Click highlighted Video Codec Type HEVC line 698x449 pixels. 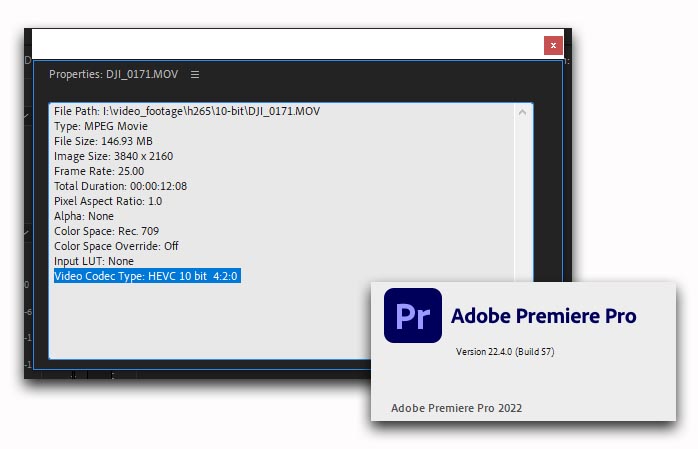click(x=147, y=276)
